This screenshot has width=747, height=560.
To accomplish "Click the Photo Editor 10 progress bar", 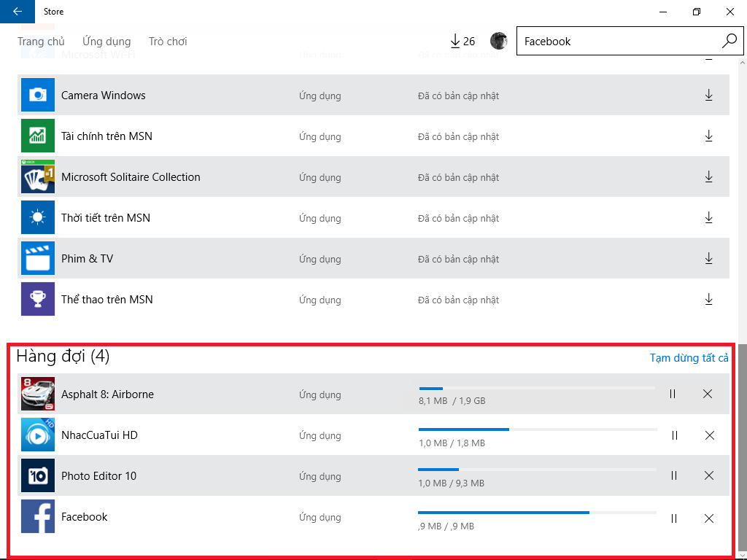I will [x=537, y=470].
